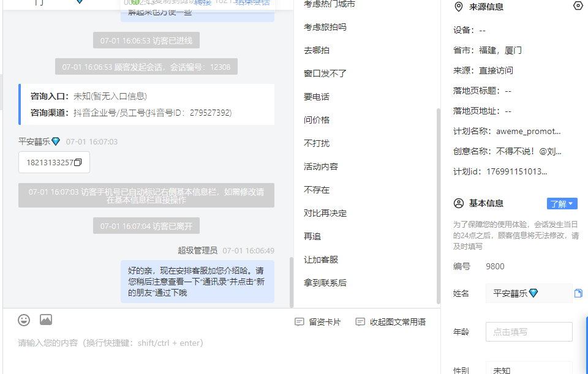Image resolution: width=588 pixels, height=374 pixels.
Task: Click the 计划名称 value aweme_promot...
Action: (x=528, y=131)
